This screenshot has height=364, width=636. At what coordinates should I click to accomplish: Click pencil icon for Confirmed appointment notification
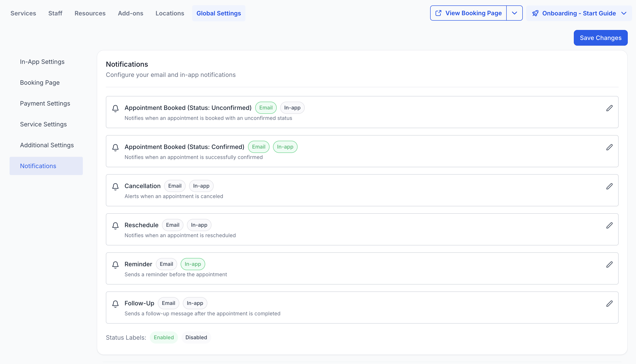pos(609,147)
